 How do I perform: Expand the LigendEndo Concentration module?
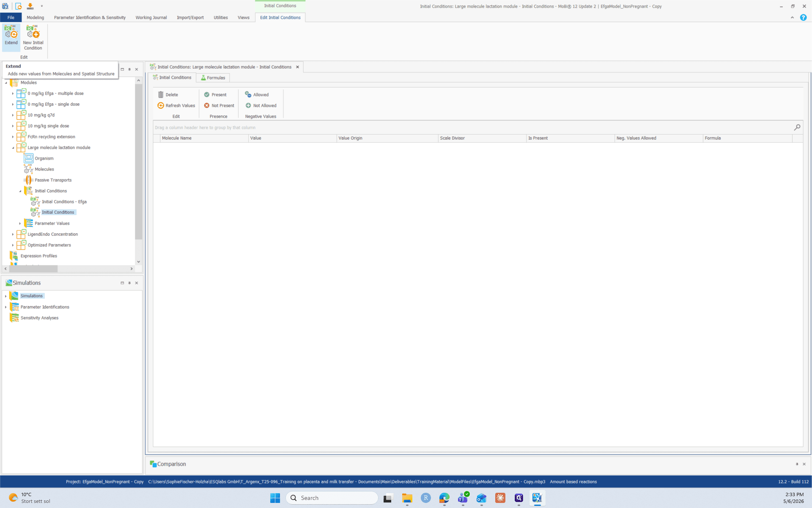point(13,234)
